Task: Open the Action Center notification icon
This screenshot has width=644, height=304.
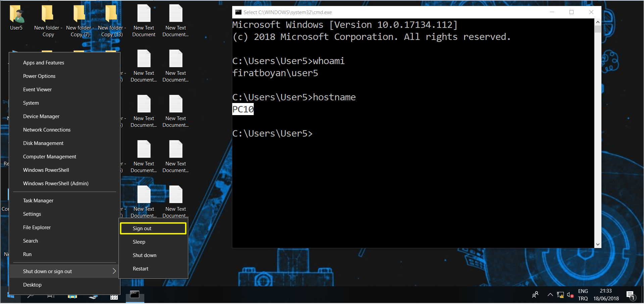Action: tap(631, 295)
